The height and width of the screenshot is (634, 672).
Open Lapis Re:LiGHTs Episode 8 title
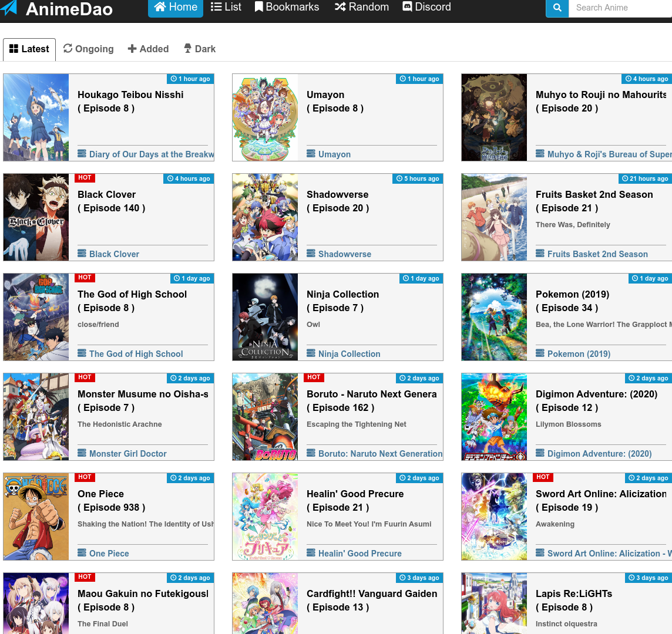pos(574,601)
